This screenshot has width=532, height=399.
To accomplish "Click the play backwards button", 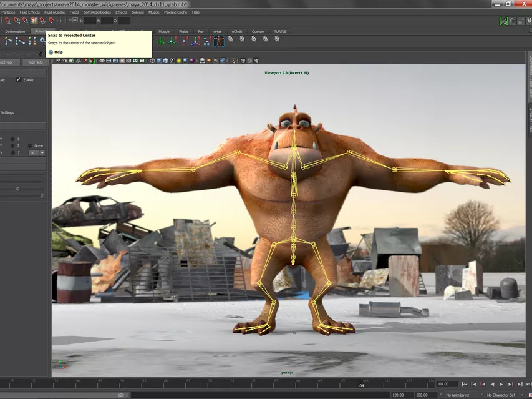I will (492, 384).
